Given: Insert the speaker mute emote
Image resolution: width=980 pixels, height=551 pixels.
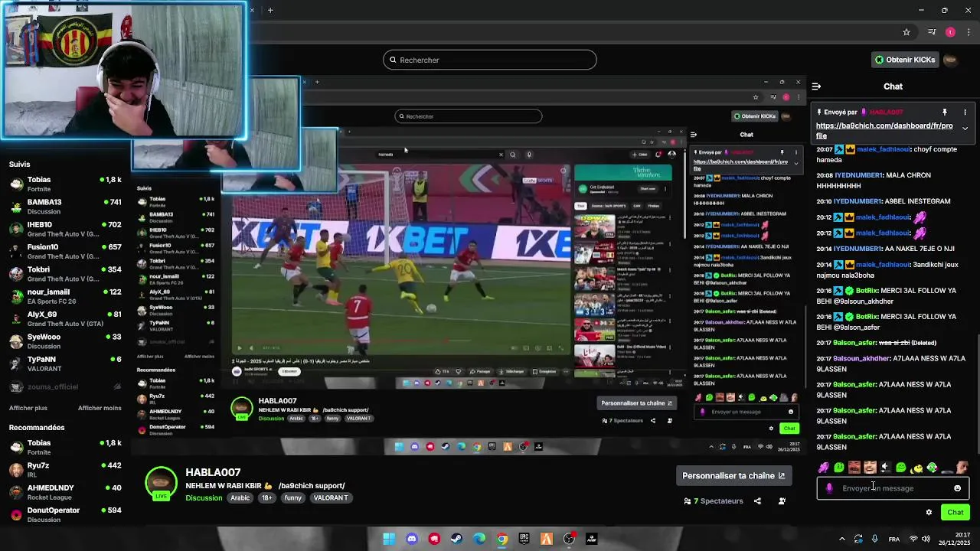Looking at the screenshot, I should coord(886,468).
